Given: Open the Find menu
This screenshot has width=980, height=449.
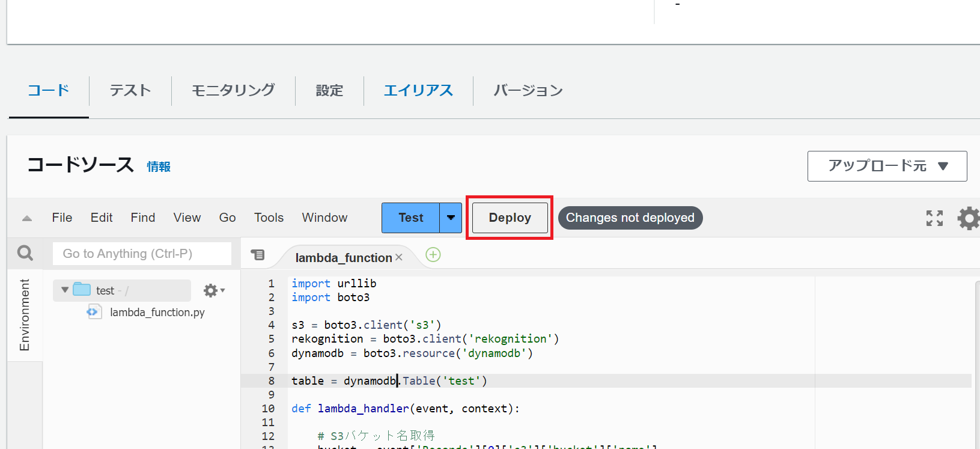Looking at the screenshot, I should pos(143,218).
